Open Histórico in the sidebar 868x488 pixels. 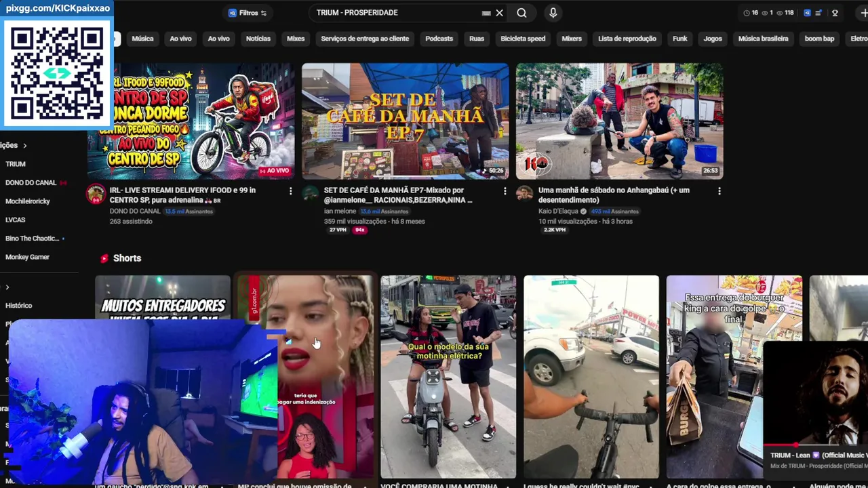[19, 306]
